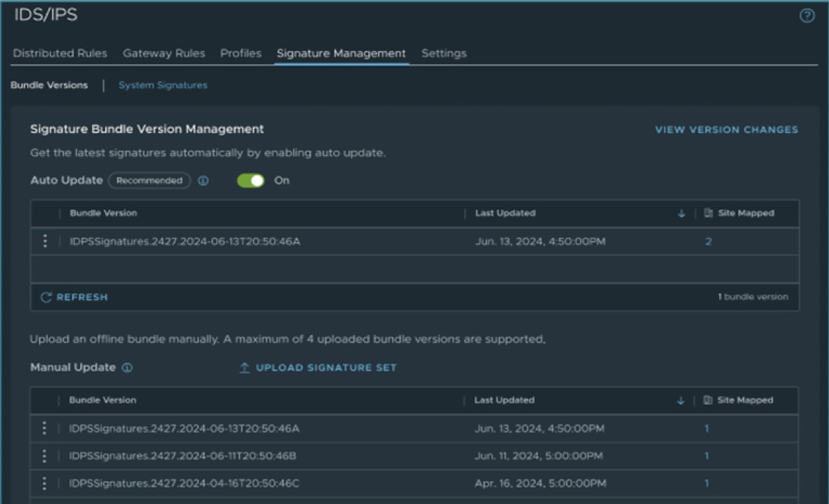Click the Site Mapped column icon in the manual update table

point(708,400)
